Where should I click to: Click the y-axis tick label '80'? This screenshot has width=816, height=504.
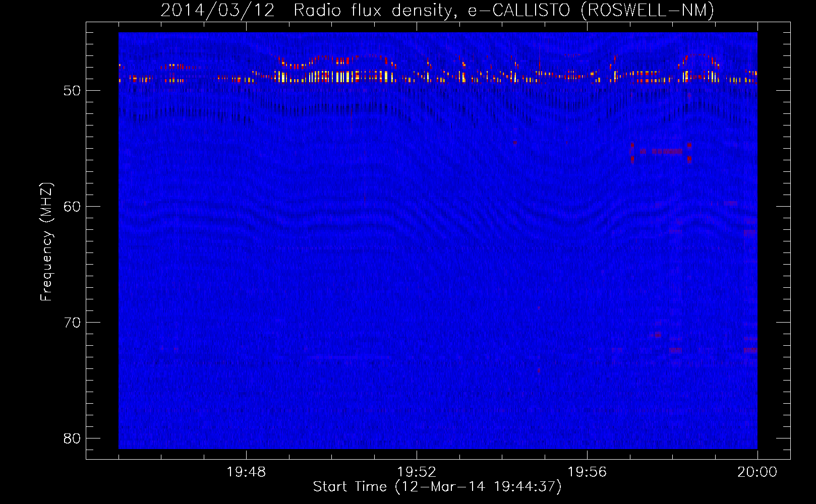[72, 438]
